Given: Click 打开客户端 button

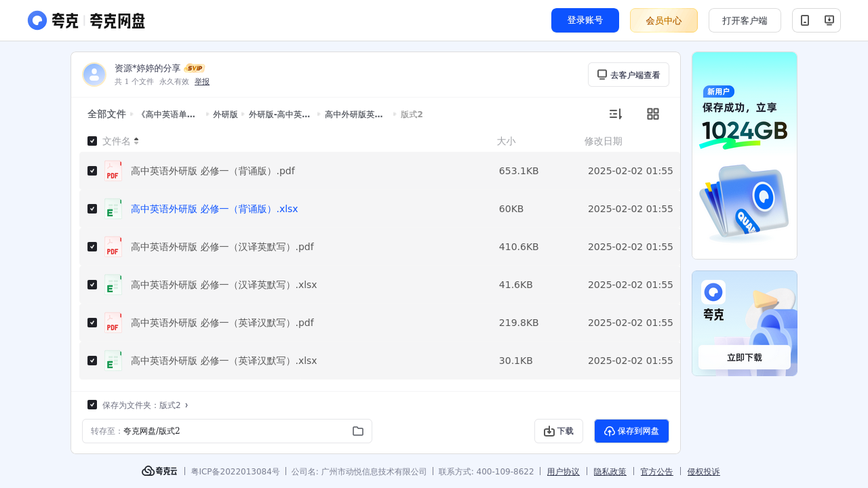Looking at the screenshot, I should coord(745,20).
